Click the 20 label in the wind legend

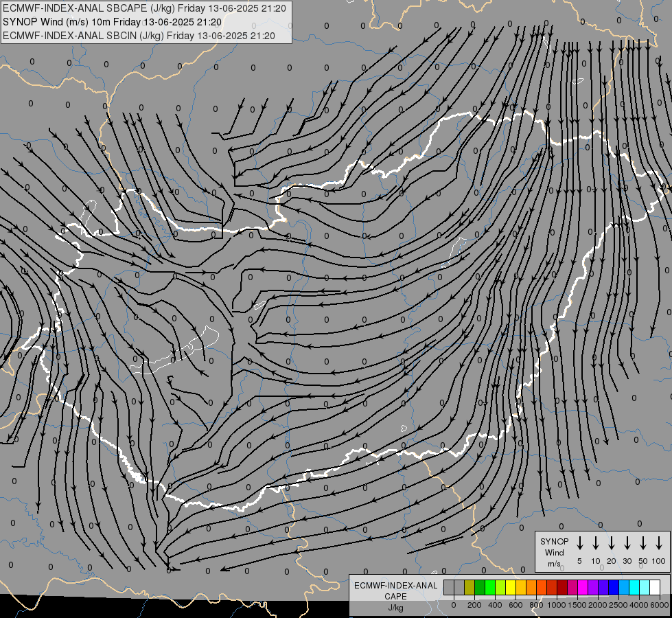pyautogui.click(x=612, y=561)
